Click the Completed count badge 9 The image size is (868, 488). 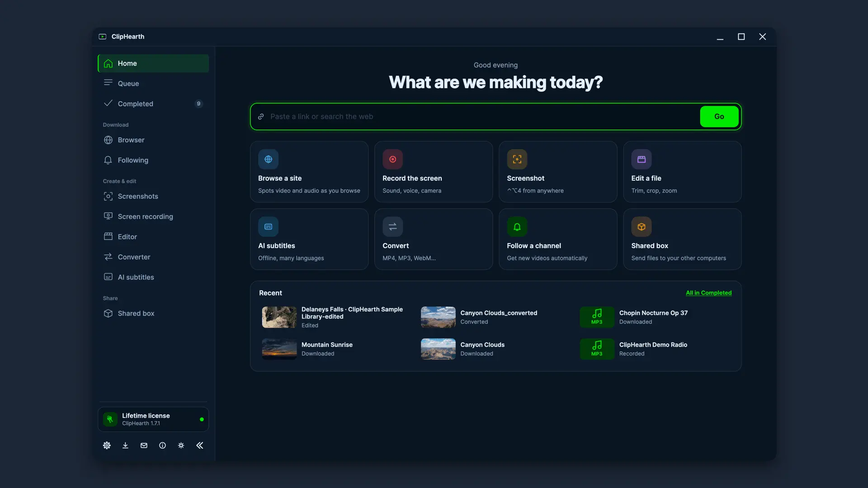[198, 104]
